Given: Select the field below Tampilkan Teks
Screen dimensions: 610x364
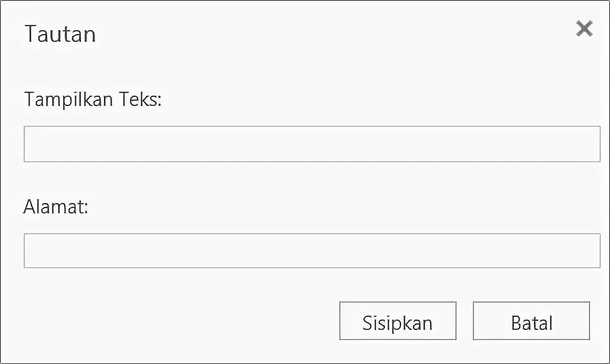Looking at the screenshot, I should coord(312,144).
